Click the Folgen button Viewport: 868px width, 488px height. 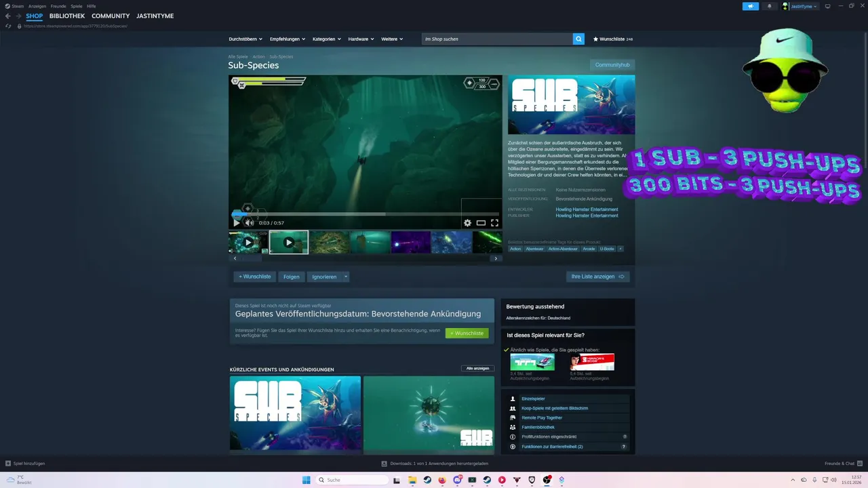pos(292,277)
